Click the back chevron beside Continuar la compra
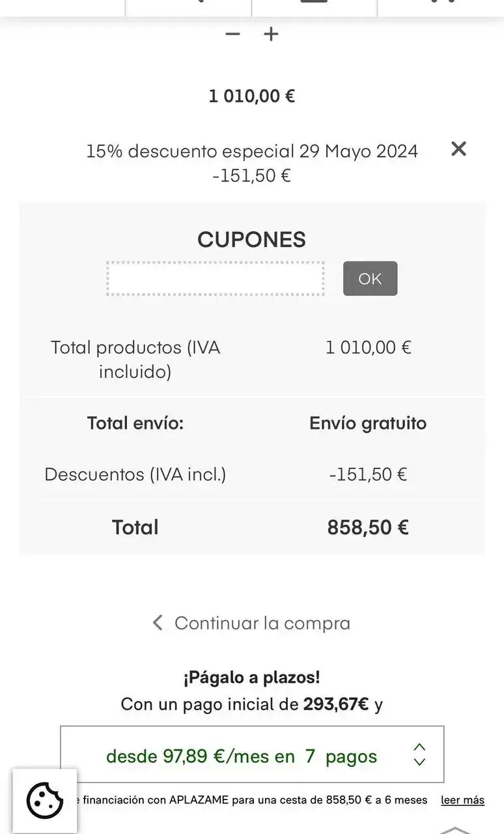The image size is (504, 834). point(158,623)
